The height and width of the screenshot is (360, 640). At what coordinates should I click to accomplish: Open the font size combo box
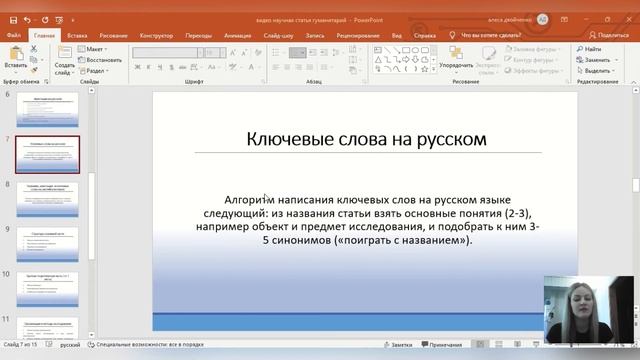click(x=215, y=53)
